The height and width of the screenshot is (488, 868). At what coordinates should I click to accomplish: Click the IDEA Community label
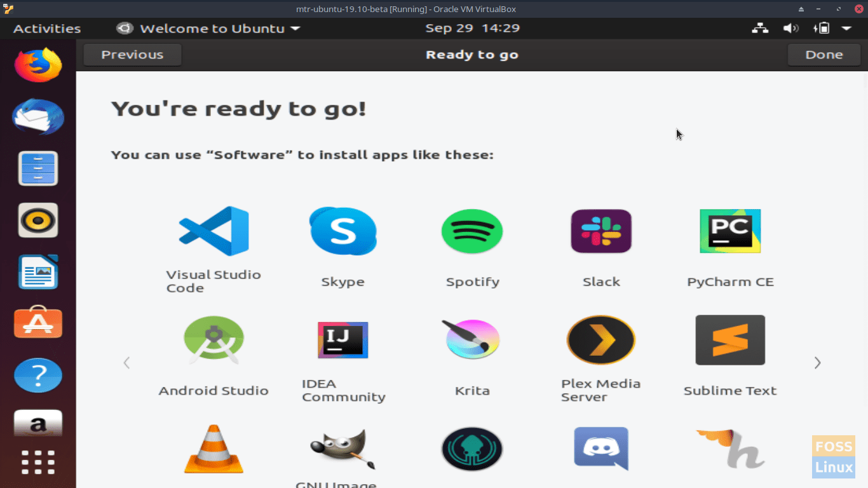343,390
